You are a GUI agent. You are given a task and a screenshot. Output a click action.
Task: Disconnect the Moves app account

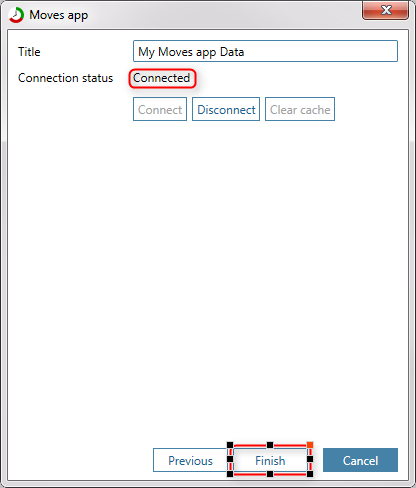coord(226,109)
